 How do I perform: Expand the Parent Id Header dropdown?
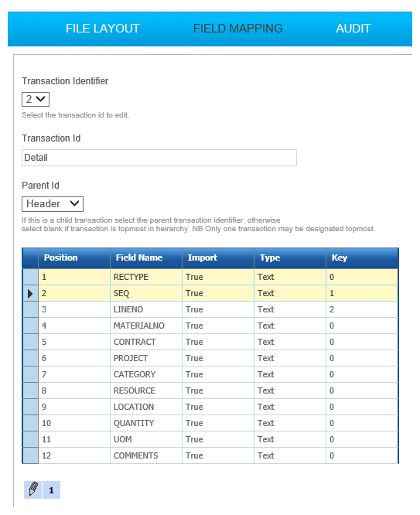53,204
